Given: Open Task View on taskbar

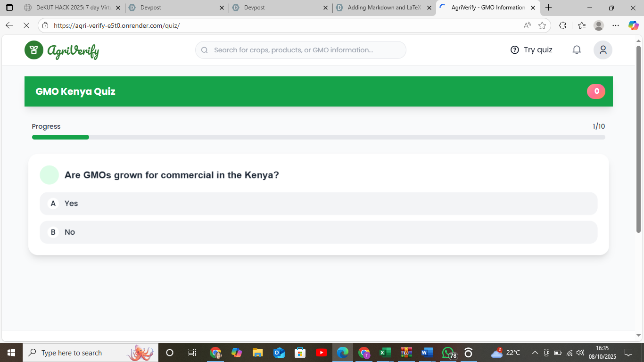Looking at the screenshot, I should (192, 353).
